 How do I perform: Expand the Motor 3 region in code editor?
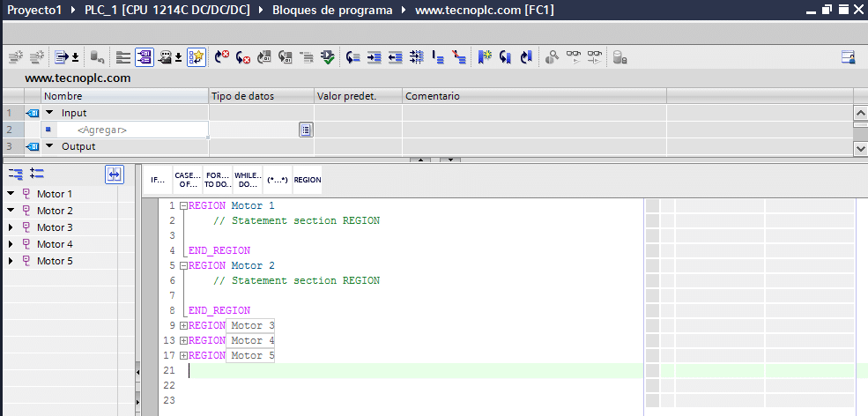coord(183,326)
